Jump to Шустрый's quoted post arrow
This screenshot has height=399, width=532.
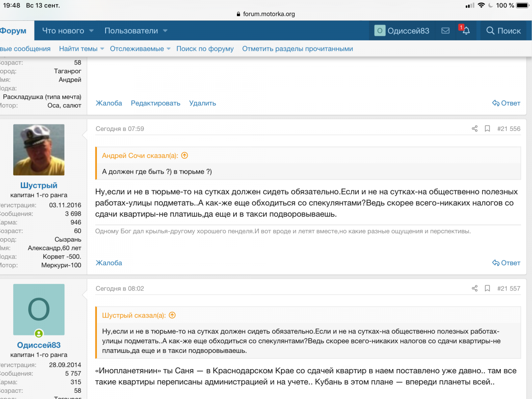pyautogui.click(x=172, y=315)
